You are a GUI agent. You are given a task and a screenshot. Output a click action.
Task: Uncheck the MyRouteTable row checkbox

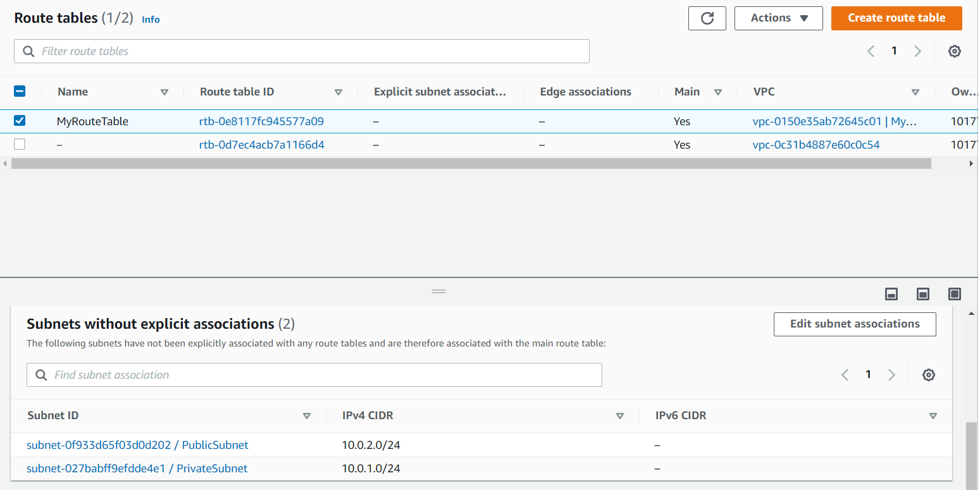click(x=20, y=121)
